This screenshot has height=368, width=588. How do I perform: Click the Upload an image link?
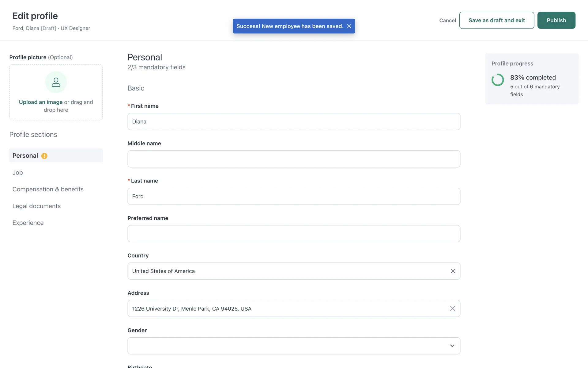(41, 102)
